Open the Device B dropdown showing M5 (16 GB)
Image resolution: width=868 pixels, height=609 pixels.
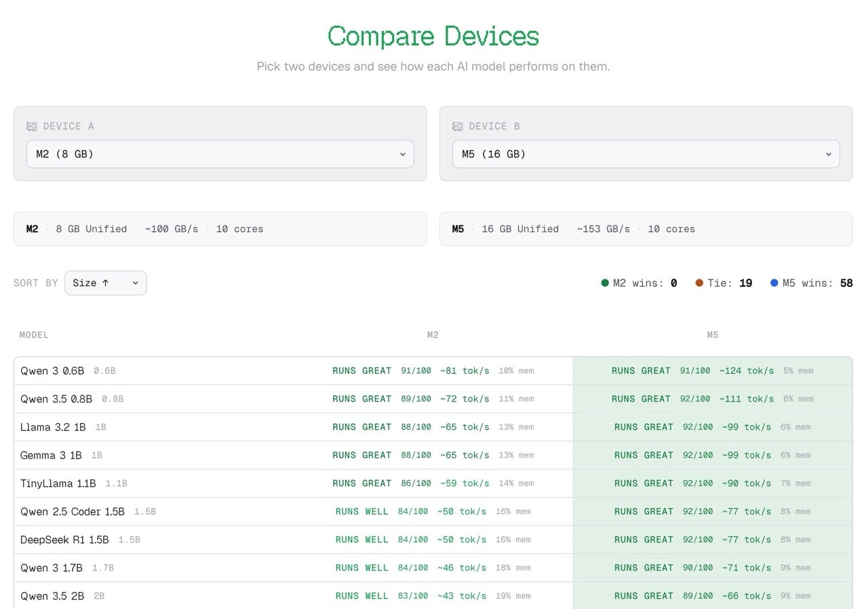pos(646,154)
